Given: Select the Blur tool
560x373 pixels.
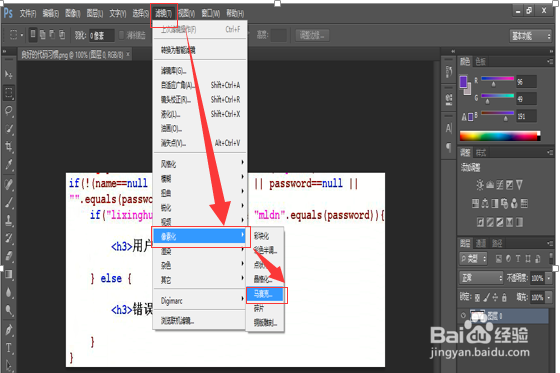Looking at the screenshot, I should coord(9,292).
